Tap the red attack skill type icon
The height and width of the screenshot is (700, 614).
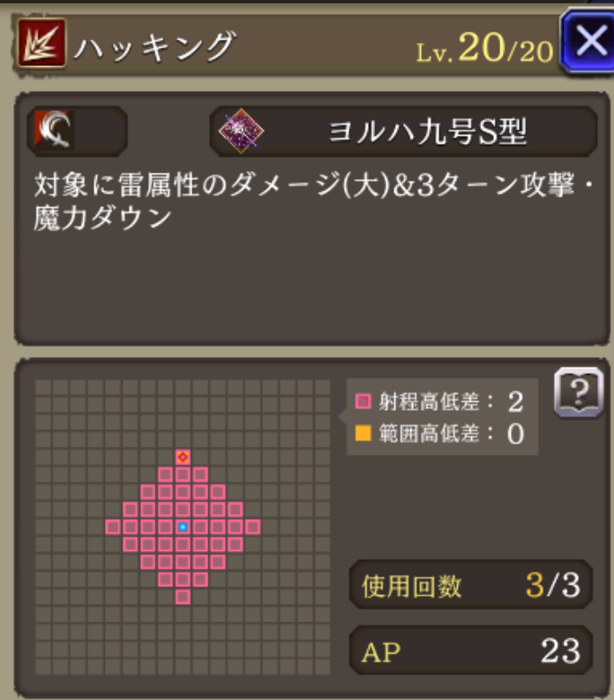pos(41,43)
